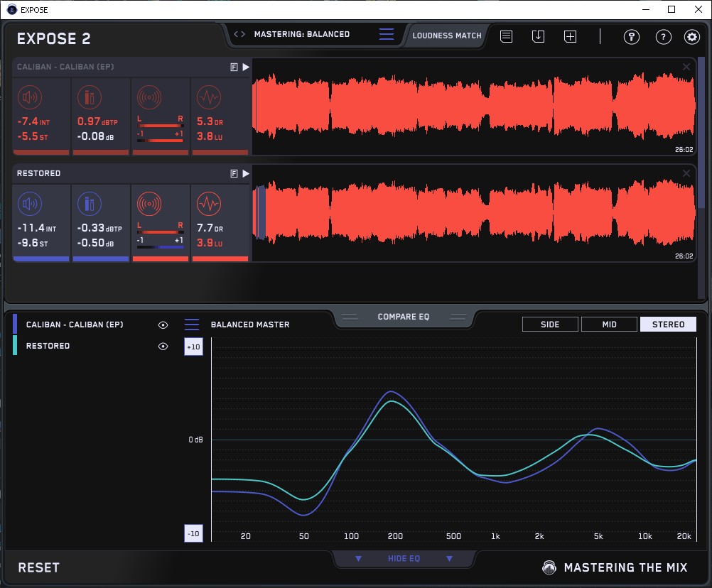Open the notes list icon in toolbar
The width and height of the screenshot is (712, 588).
506,36
